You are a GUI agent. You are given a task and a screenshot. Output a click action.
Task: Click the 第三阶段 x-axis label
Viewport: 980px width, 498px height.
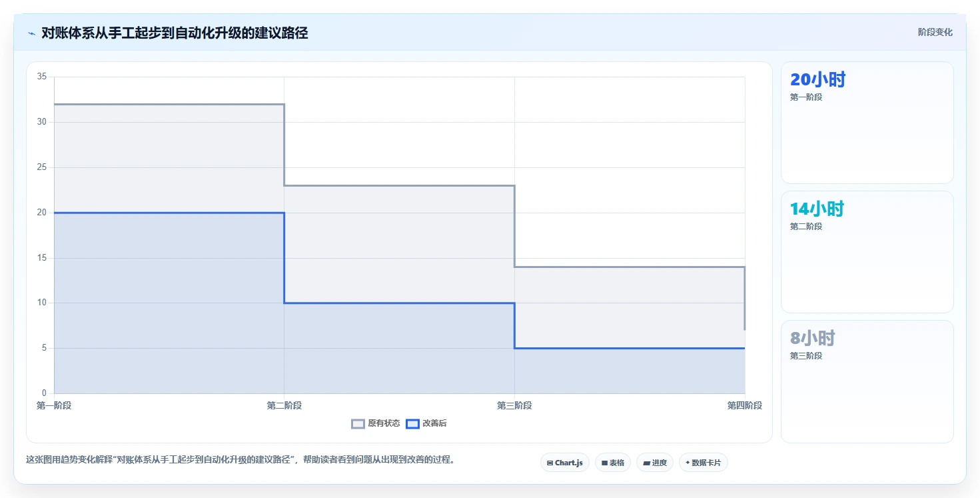[514, 405]
